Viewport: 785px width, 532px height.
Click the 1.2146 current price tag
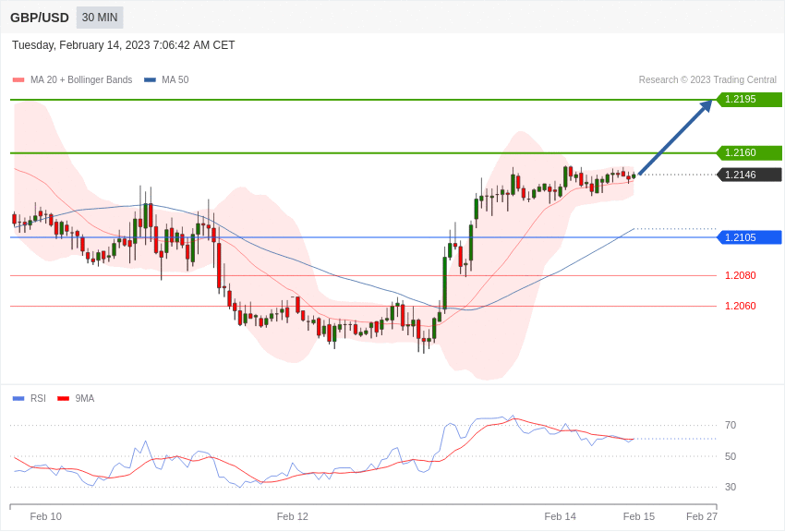[750, 175]
